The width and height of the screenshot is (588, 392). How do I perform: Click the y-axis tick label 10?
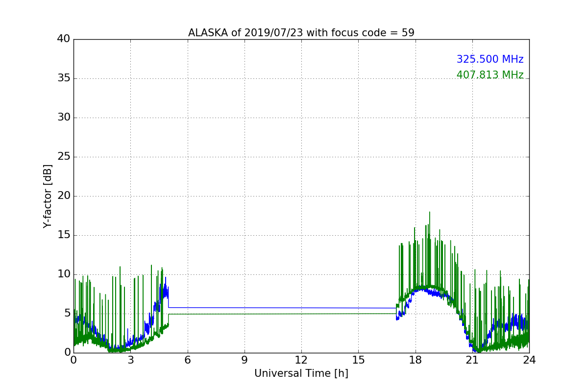tap(64, 274)
